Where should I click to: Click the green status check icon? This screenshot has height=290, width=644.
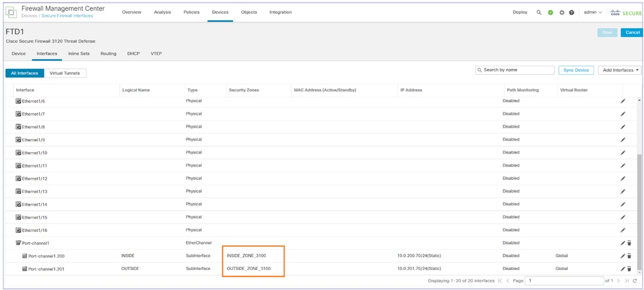pos(550,12)
